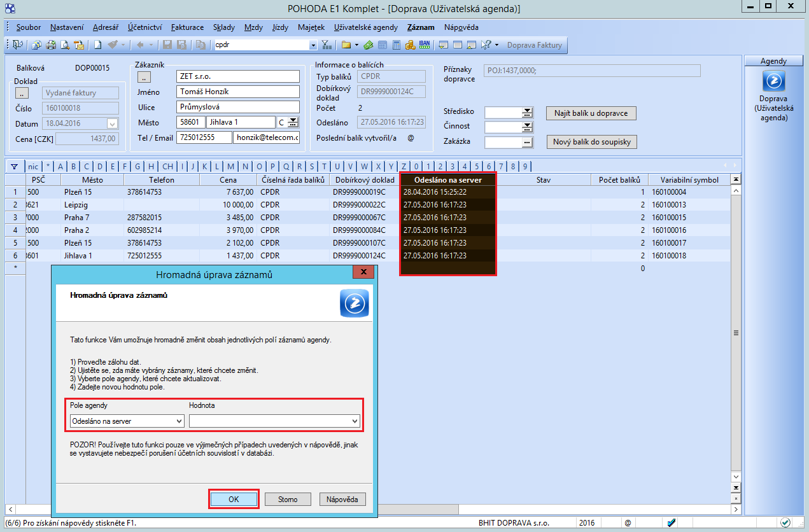Click the second calculator-like toolbar icon

pyautogui.click(x=397, y=45)
